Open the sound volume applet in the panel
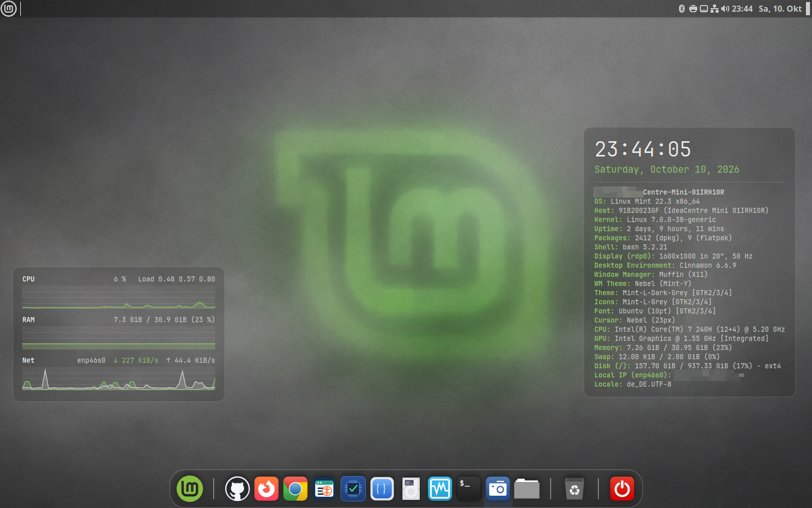Viewport: 812px width, 508px height. [x=725, y=9]
